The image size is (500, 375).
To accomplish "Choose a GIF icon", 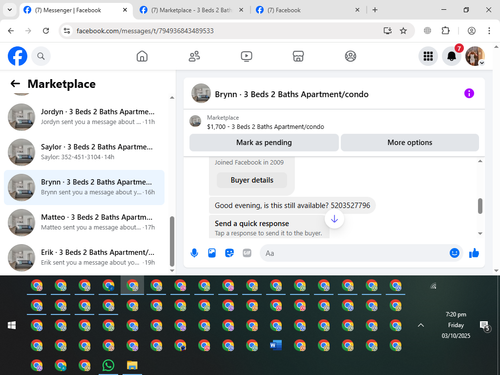I will pos(247,253).
